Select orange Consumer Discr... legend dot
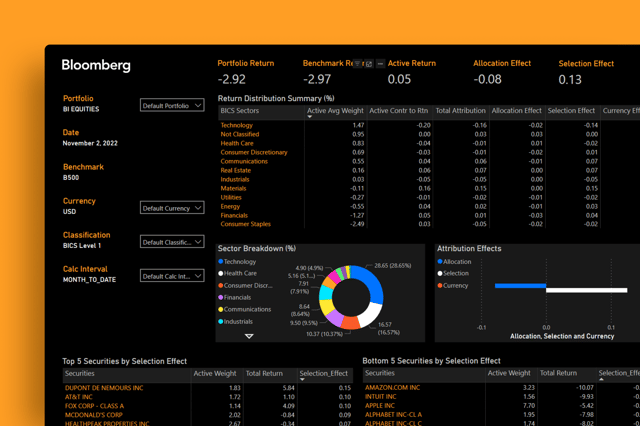The width and height of the screenshot is (640, 426). [221, 286]
